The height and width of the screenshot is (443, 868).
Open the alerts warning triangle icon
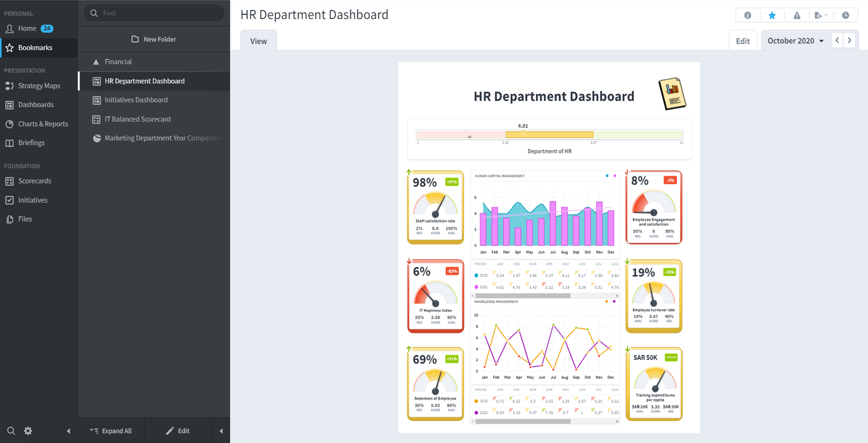click(x=796, y=15)
